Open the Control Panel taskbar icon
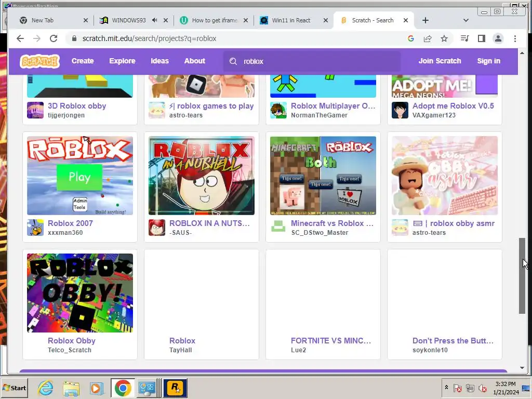 point(147,388)
